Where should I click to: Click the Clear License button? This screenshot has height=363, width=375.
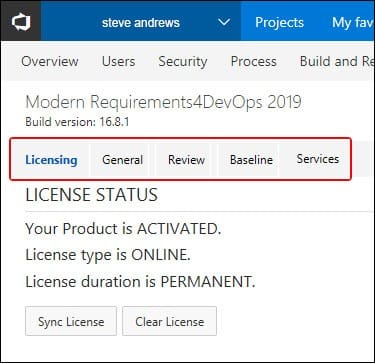[x=169, y=321]
